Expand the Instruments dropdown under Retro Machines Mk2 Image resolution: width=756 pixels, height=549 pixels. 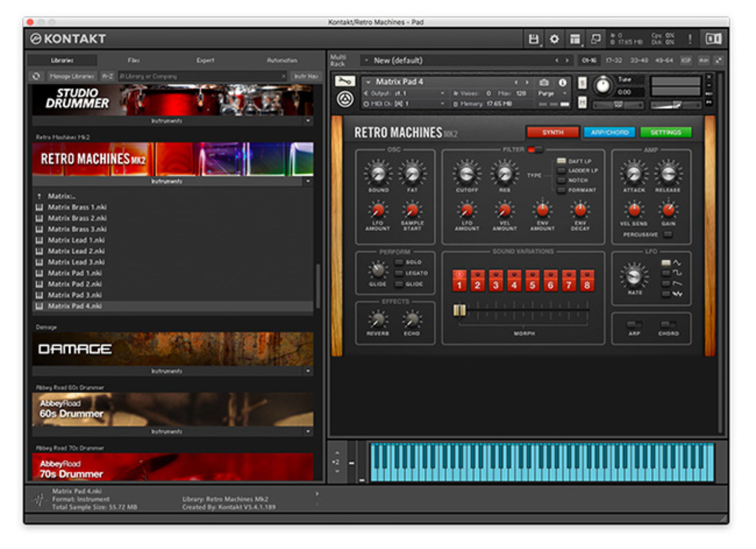pos(307,182)
